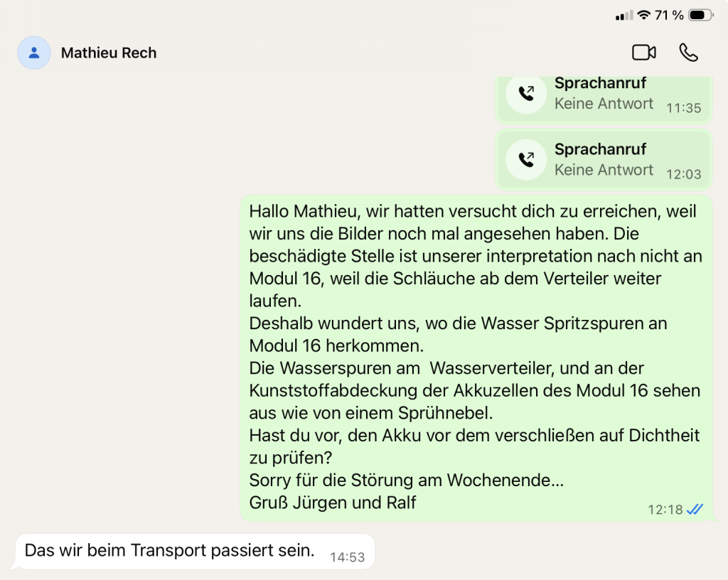Tap the Wi-Fi status icon

pos(644,15)
